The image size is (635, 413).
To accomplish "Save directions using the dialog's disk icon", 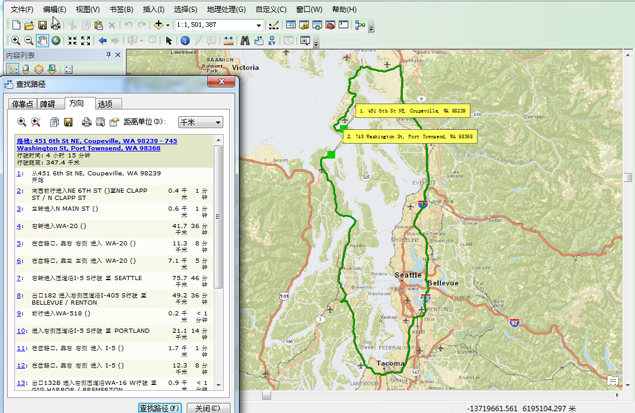I will [70, 122].
